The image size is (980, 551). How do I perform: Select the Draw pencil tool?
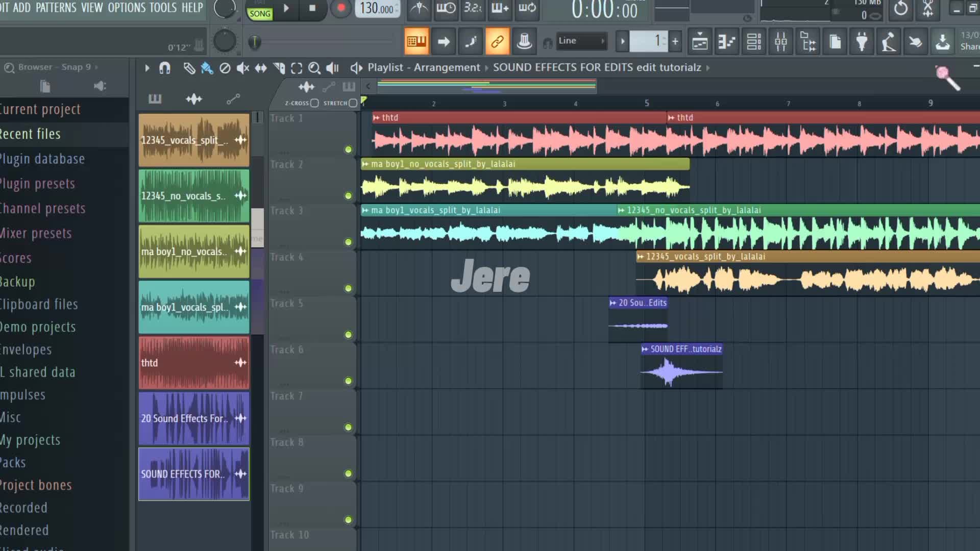point(189,68)
